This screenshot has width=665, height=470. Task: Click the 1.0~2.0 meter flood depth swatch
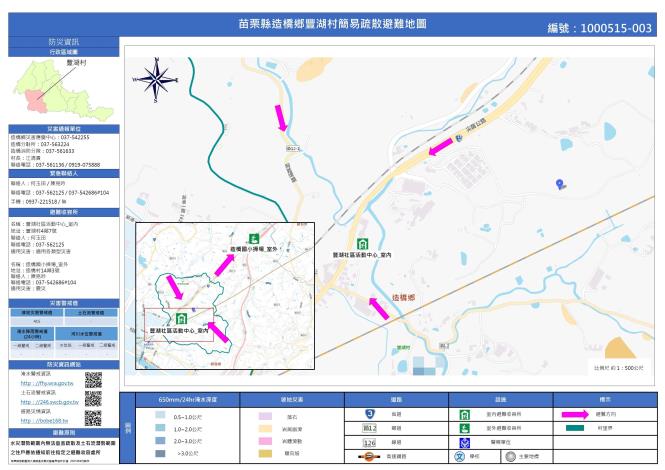coord(160,428)
